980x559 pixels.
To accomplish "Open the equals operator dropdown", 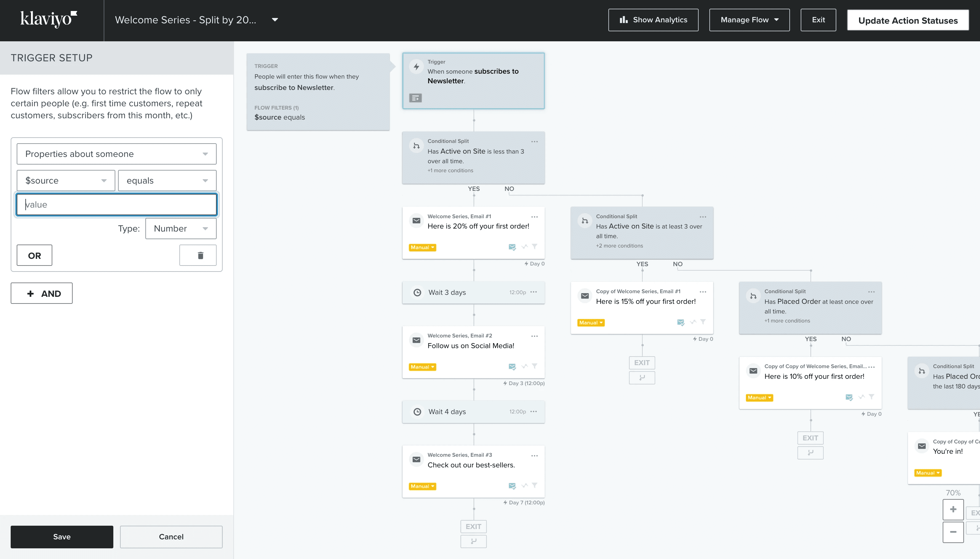I will click(167, 181).
